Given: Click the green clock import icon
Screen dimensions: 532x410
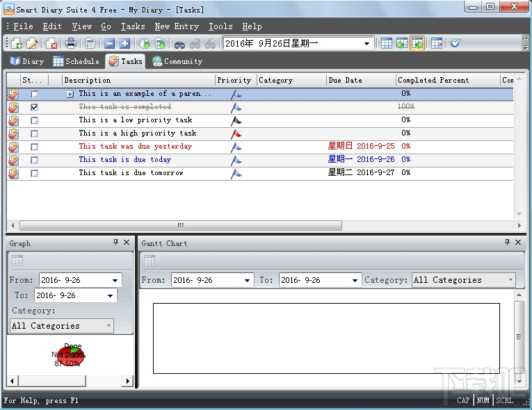Looking at the screenshot, I should [x=145, y=43].
